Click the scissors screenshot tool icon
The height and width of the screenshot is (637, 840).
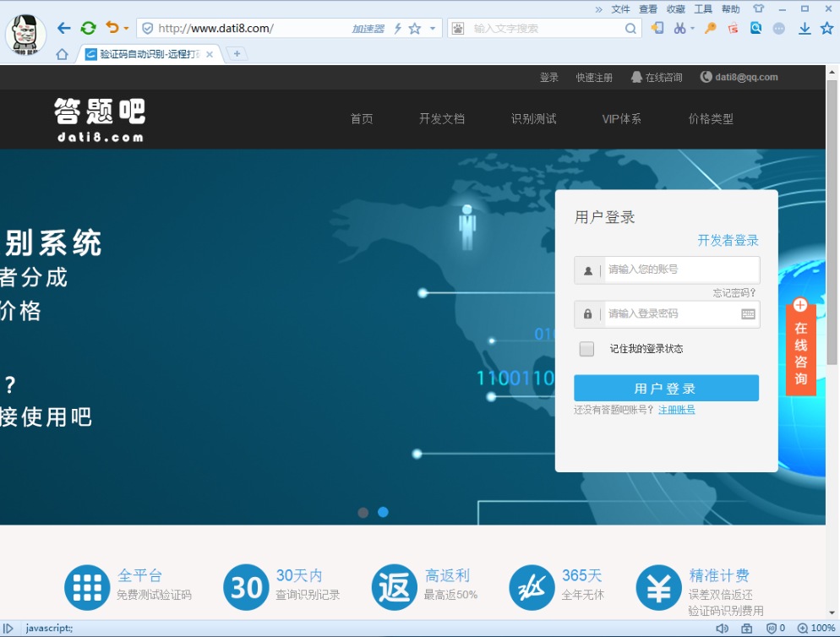coord(679,28)
